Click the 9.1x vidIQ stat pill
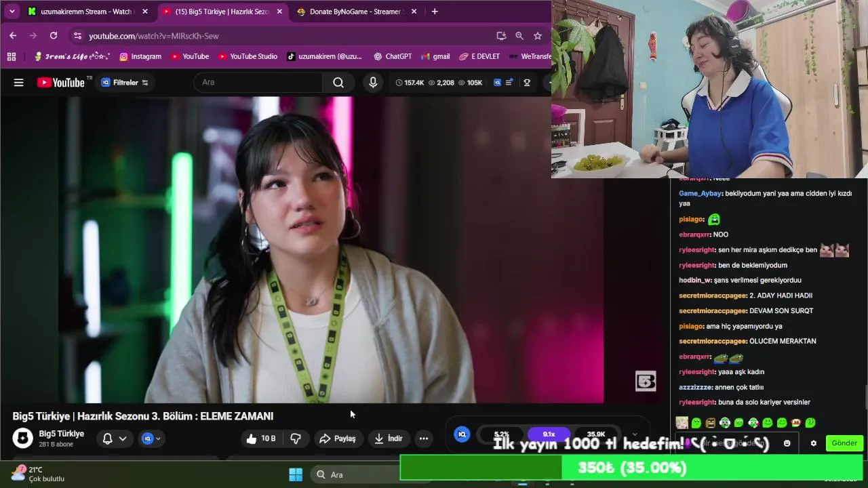 point(549,434)
